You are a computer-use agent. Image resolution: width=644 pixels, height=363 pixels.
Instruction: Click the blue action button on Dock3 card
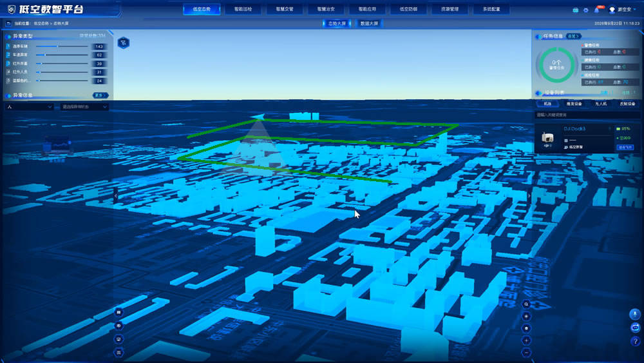coord(625,147)
